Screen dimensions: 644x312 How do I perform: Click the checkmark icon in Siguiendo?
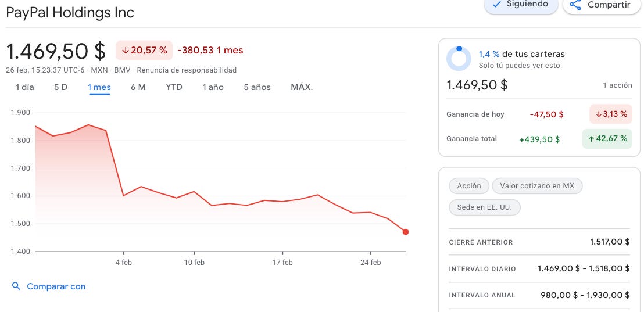click(496, 4)
